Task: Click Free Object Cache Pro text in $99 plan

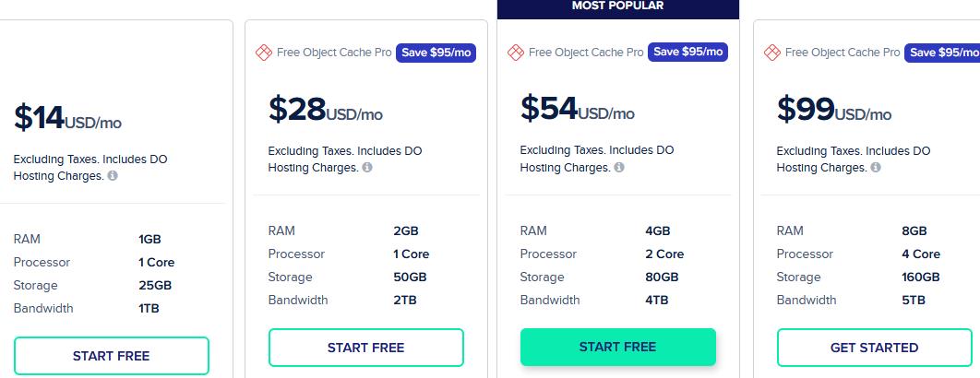Action: pos(843,53)
